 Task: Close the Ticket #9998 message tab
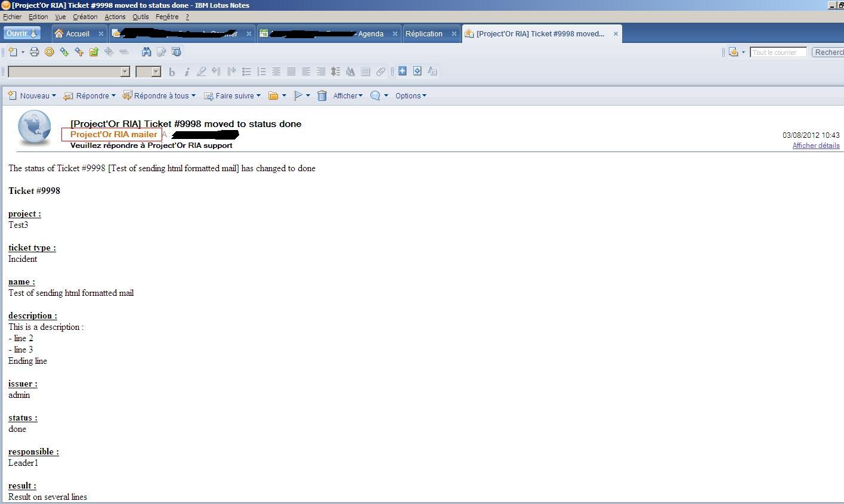tap(616, 33)
